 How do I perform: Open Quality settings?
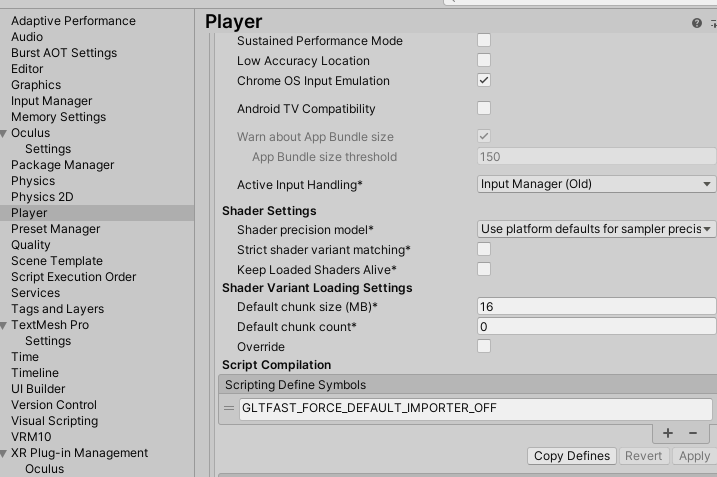pyautogui.click(x=31, y=245)
